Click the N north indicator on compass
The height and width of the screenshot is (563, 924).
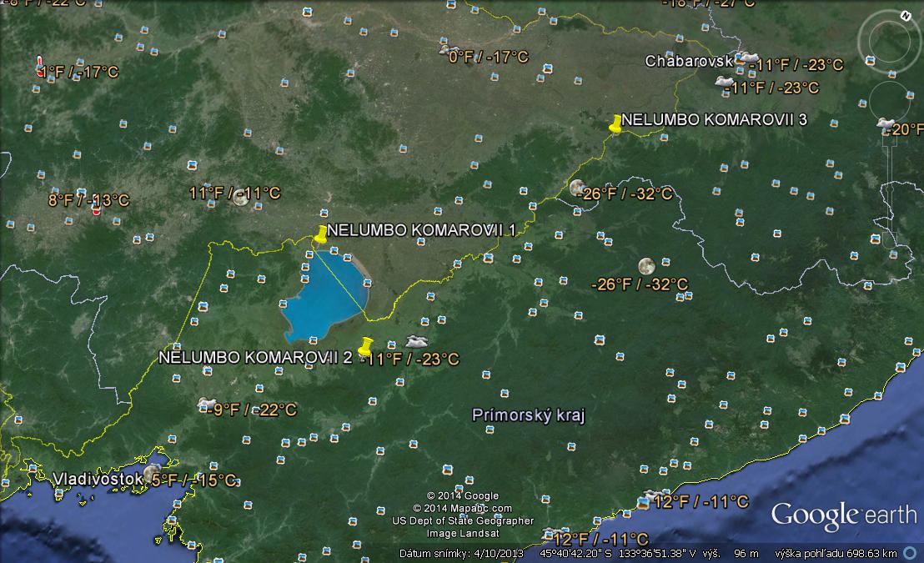pos(905,16)
